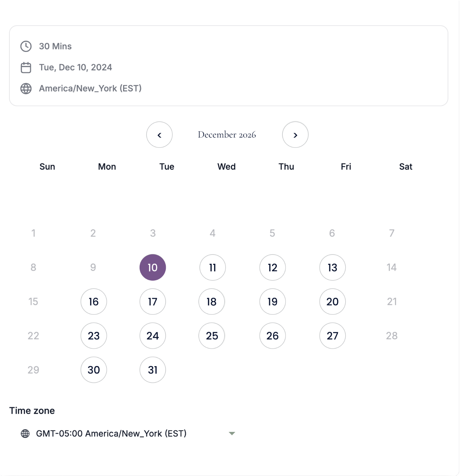Pick December 11 on the calendar
The image size is (460, 476).
[213, 267]
